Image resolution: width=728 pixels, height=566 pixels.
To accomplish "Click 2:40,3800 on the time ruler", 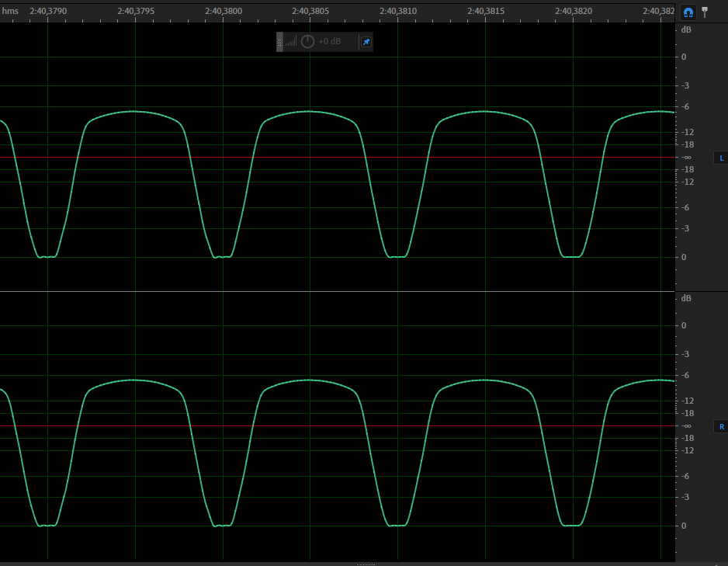I will pos(223,12).
